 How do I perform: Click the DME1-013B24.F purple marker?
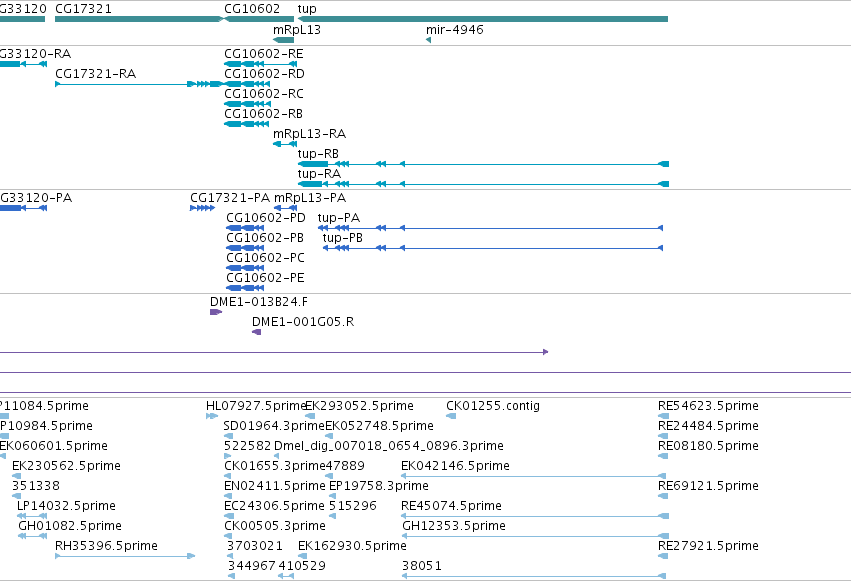point(216,312)
